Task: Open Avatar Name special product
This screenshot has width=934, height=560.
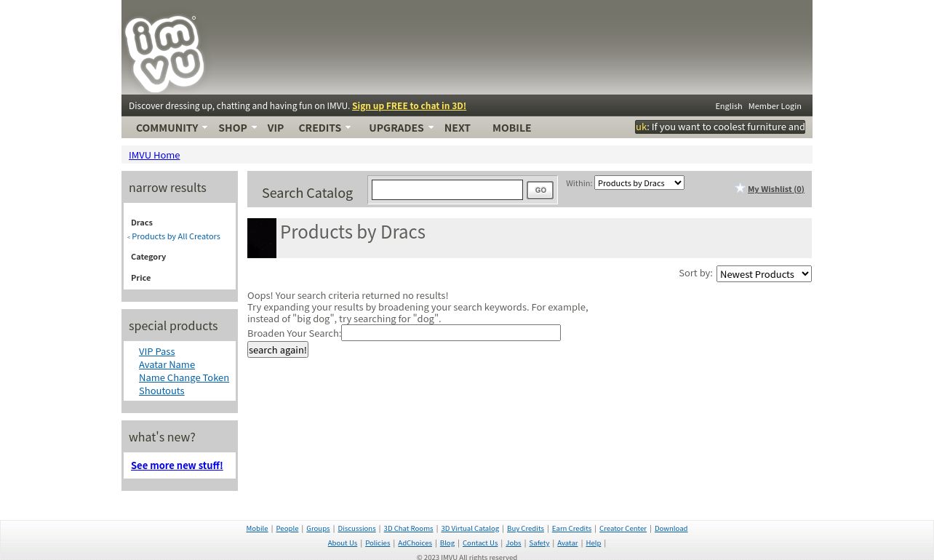Action: [167, 364]
